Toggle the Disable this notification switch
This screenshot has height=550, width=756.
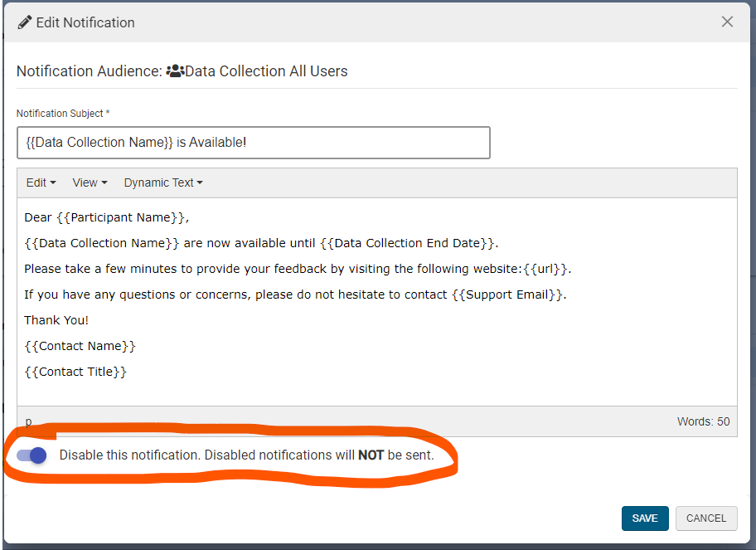pos(32,455)
